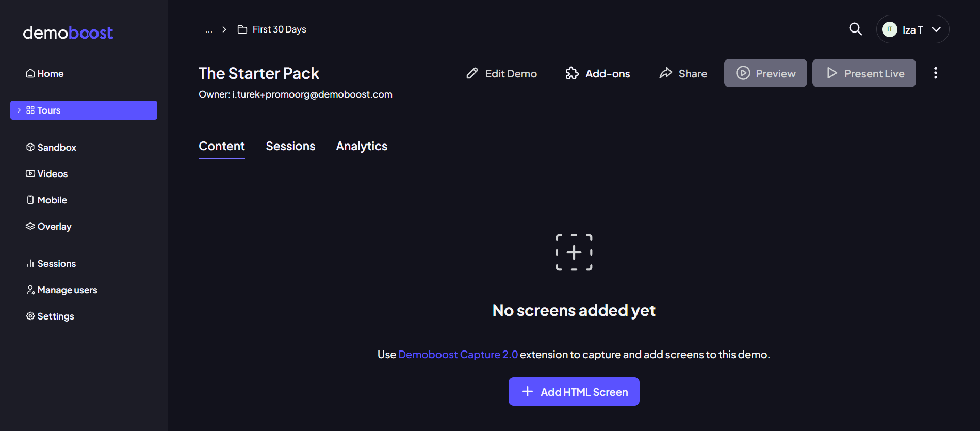Click the IT user avatar
Screen dimensions: 980x431
pyautogui.click(x=889, y=29)
